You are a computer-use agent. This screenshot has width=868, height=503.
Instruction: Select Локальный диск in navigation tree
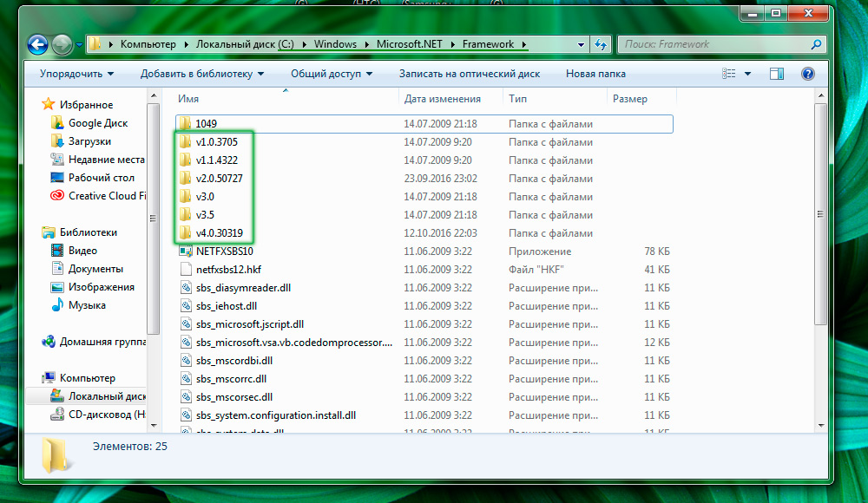click(107, 396)
